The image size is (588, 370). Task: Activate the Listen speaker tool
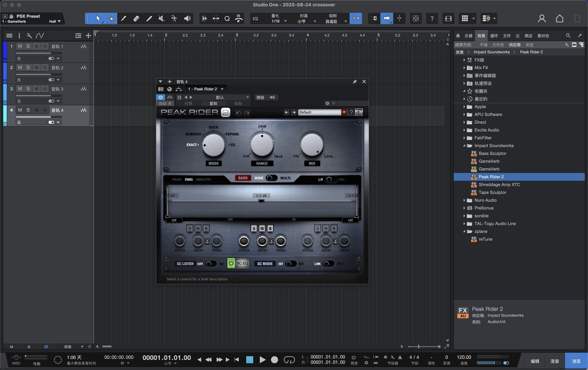coord(187,19)
